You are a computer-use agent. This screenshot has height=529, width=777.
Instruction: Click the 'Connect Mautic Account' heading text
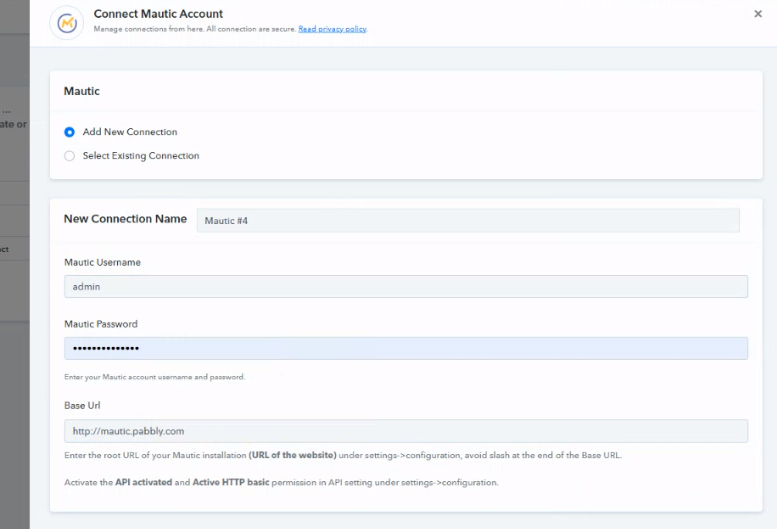[x=158, y=14]
